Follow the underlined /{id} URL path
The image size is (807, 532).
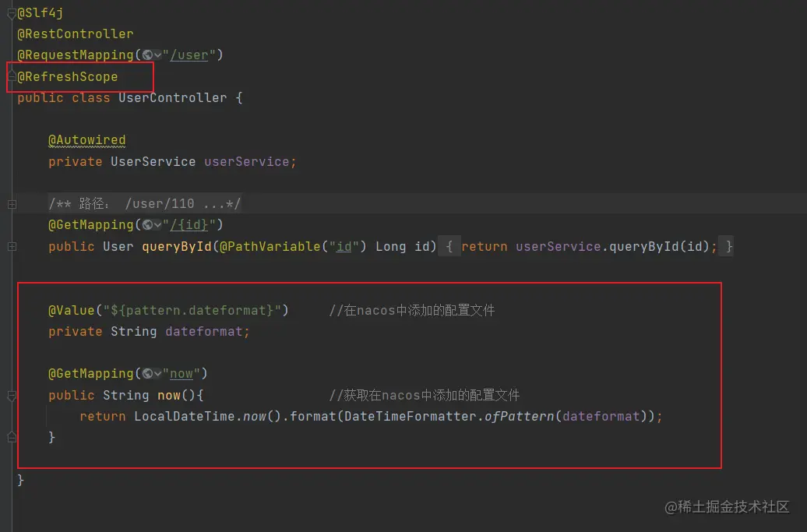189,225
